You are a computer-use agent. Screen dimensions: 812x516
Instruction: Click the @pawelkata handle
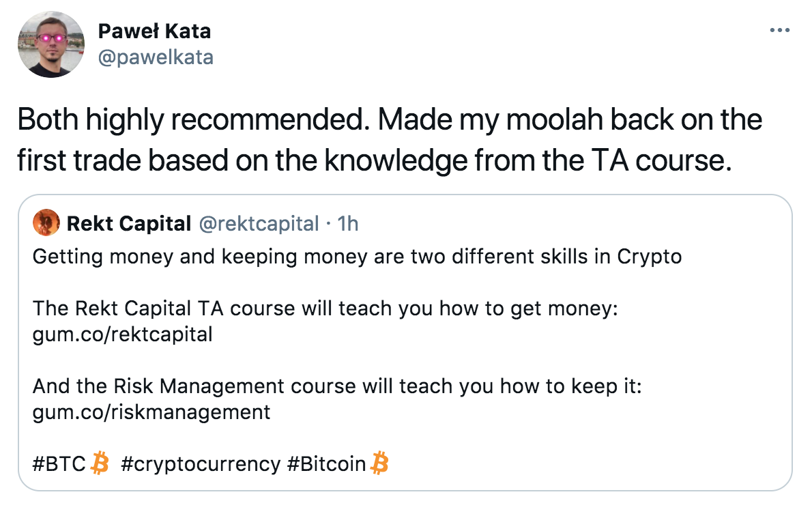156,57
